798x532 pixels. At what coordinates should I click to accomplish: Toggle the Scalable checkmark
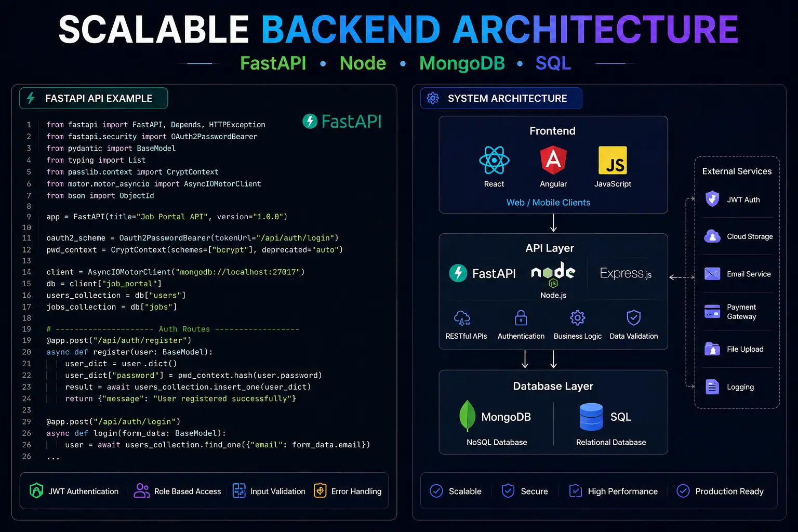pyautogui.click(x=436, y=491)
